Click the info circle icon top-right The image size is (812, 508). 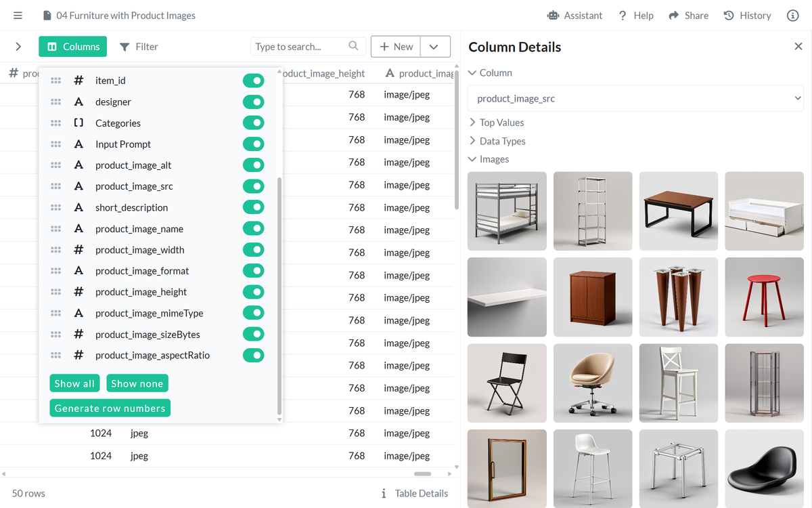click(792, 15)
